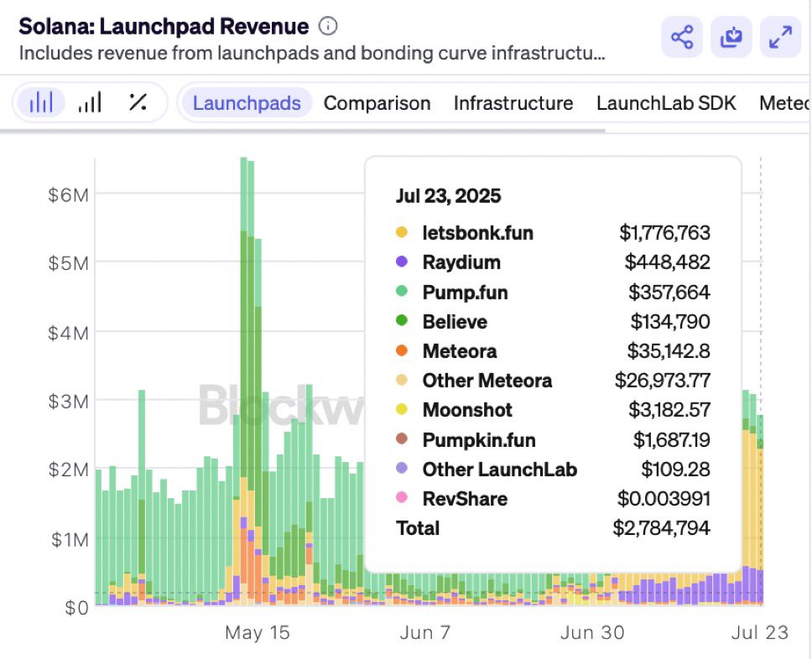The width and height of the screenshot is (812, 659).
Task: Switch to cumulative bar chart view
Action: [x=90, y=102]
